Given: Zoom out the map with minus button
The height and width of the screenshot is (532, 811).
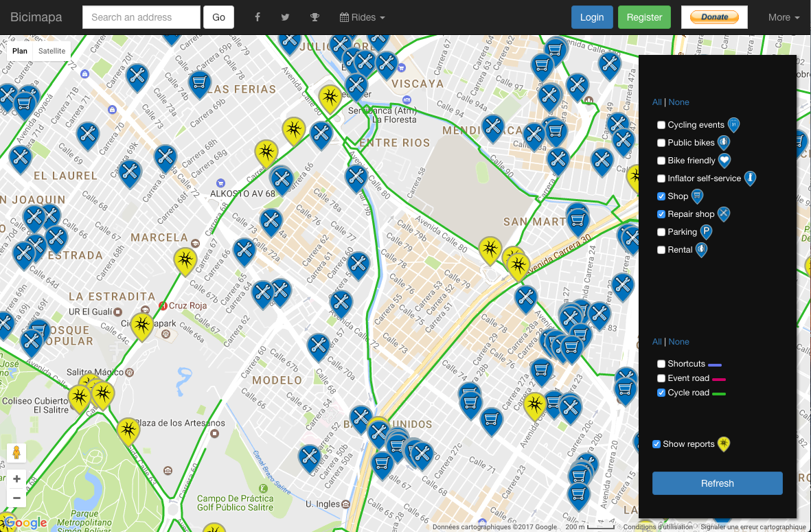Looking at the screenshot, I should pyautogui.click(x=16, y=498).
